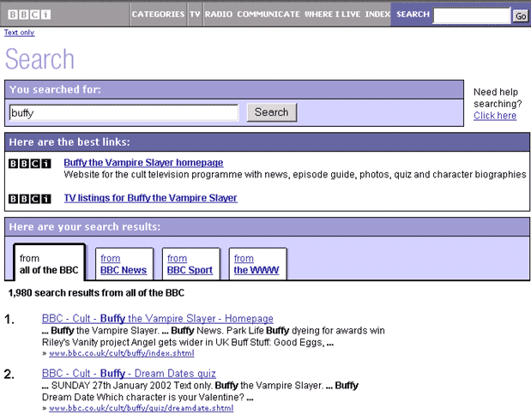
Task: Open the TV section
Action: point(195,15)
